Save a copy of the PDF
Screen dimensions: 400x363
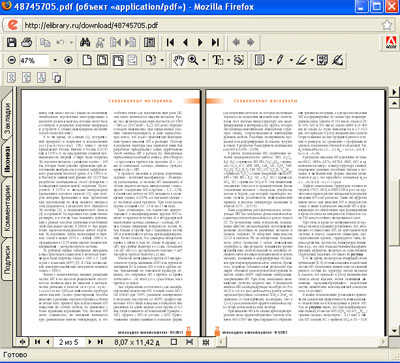click(x=12, y=42)
